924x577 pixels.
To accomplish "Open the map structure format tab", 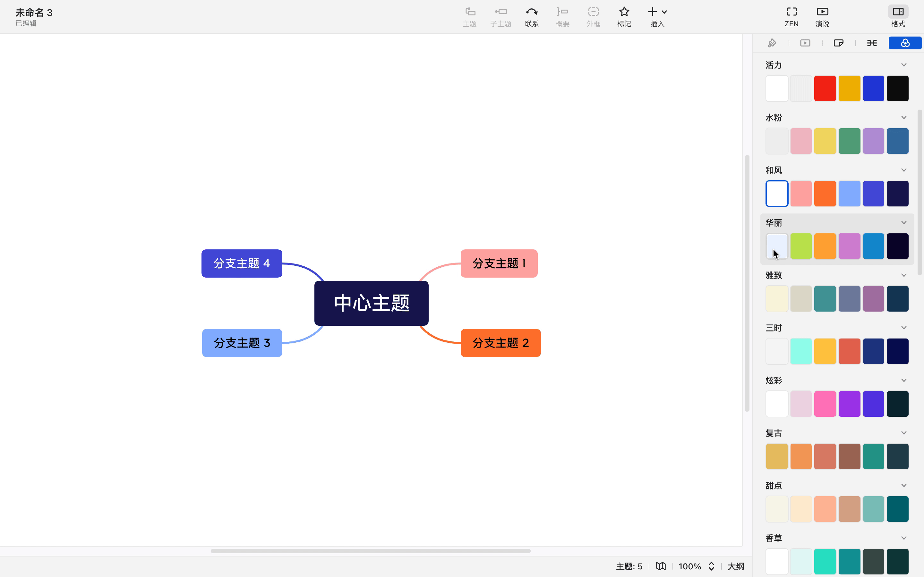I will (x=872, y=43).
